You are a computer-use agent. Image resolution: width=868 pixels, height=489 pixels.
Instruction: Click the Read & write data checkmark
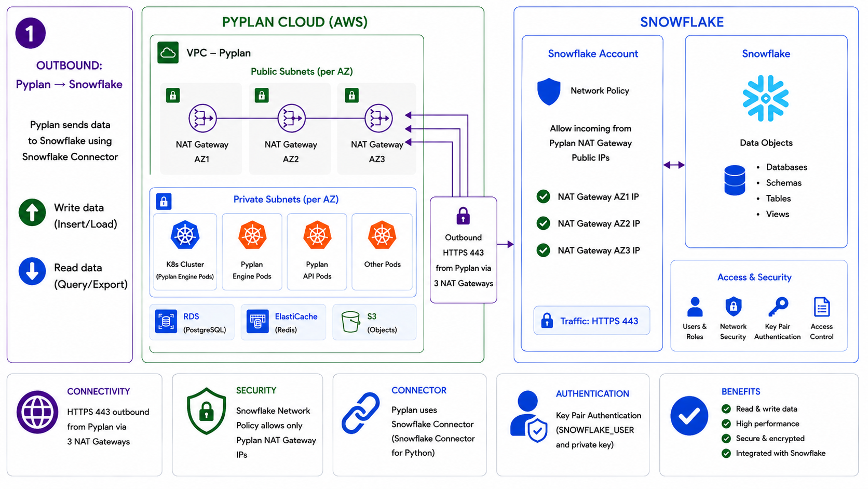click(x=726, y=409)
